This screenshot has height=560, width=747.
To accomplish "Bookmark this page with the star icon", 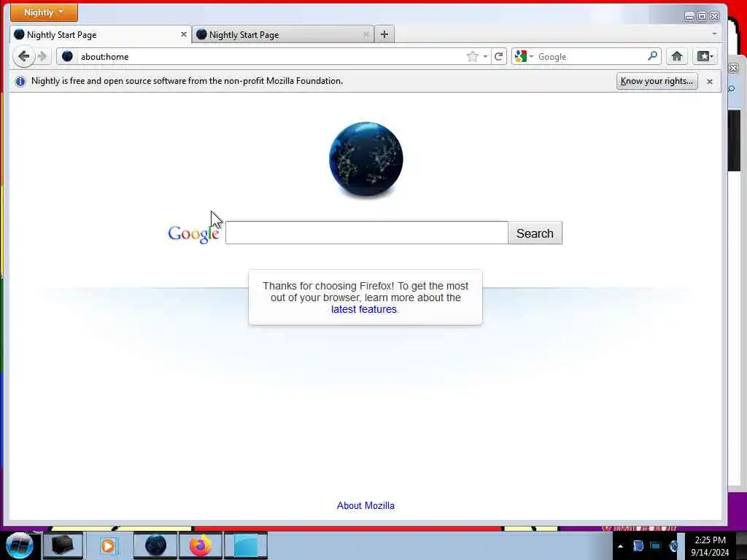I will [472, 57].
